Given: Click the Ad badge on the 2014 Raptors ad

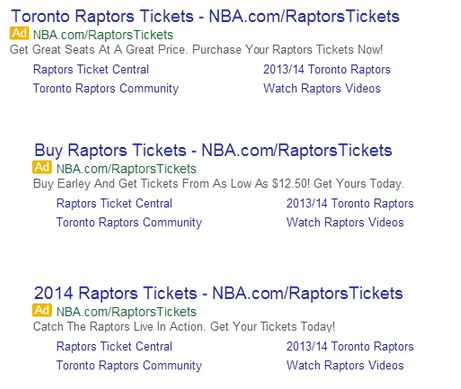Looking at the screenshot, I should click(42, 310).
